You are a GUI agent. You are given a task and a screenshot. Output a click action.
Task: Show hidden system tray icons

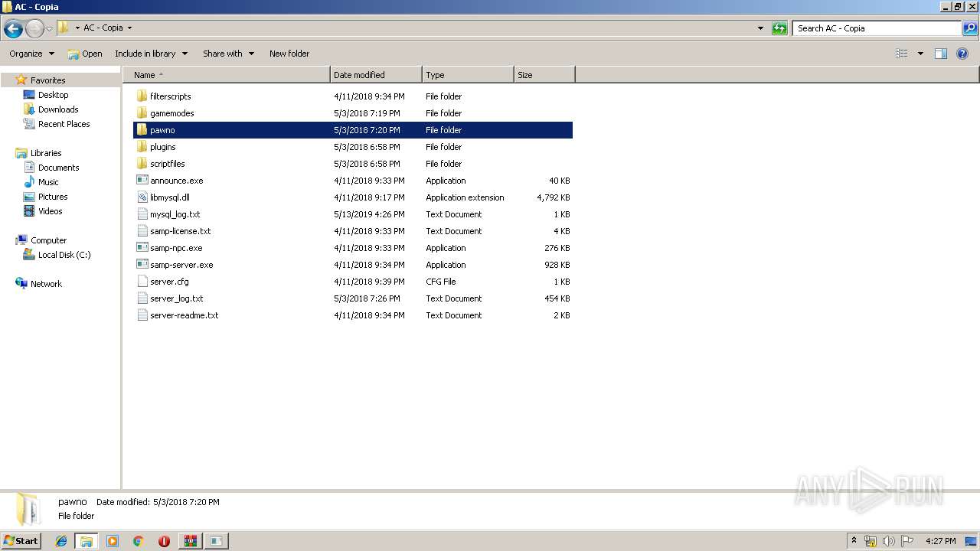point(854,541)
